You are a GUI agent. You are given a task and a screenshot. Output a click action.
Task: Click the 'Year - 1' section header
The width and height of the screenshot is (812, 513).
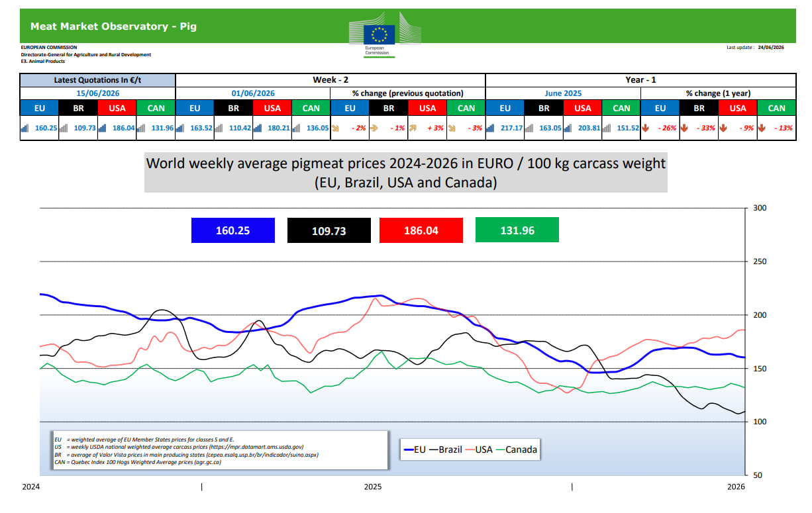pyautogui.click(x=641, y=80)
